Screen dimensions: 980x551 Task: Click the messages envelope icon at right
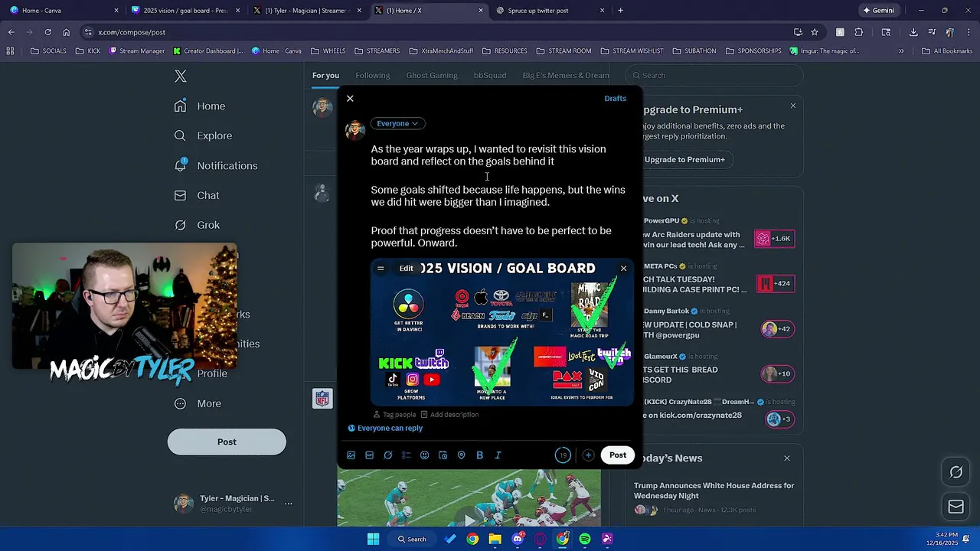[956, 507]
